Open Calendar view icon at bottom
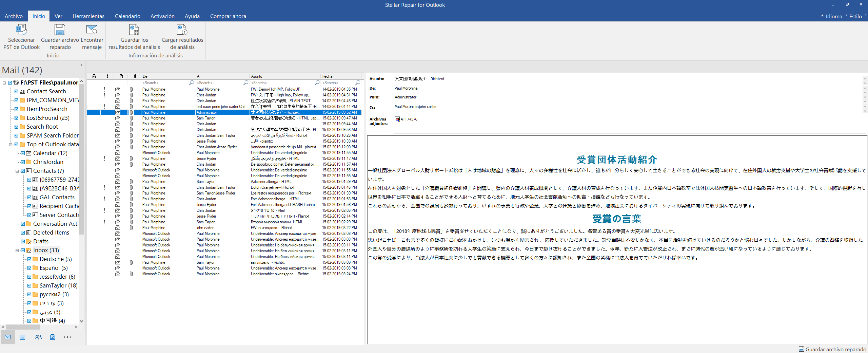Viewport: 868px width, 353px height. (22, 337)
